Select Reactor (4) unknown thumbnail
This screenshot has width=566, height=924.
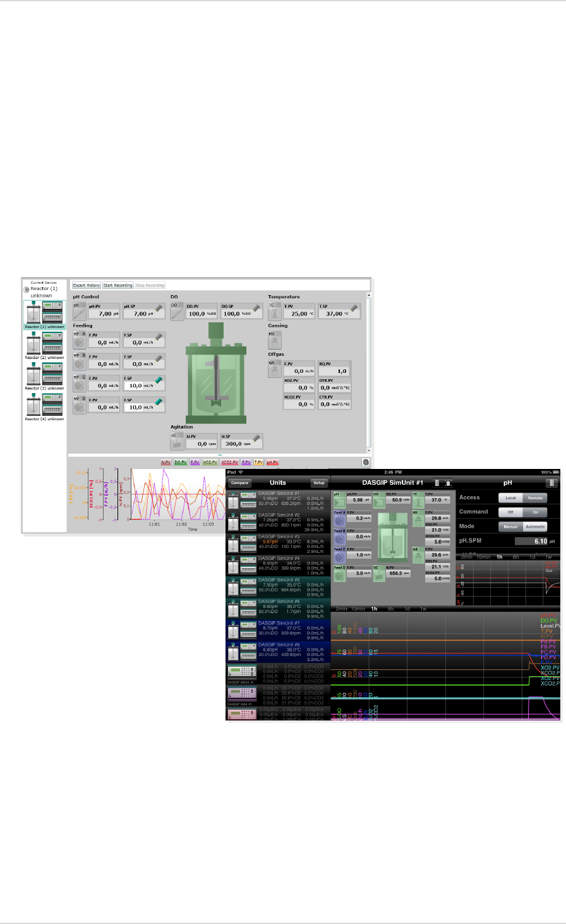44,408
